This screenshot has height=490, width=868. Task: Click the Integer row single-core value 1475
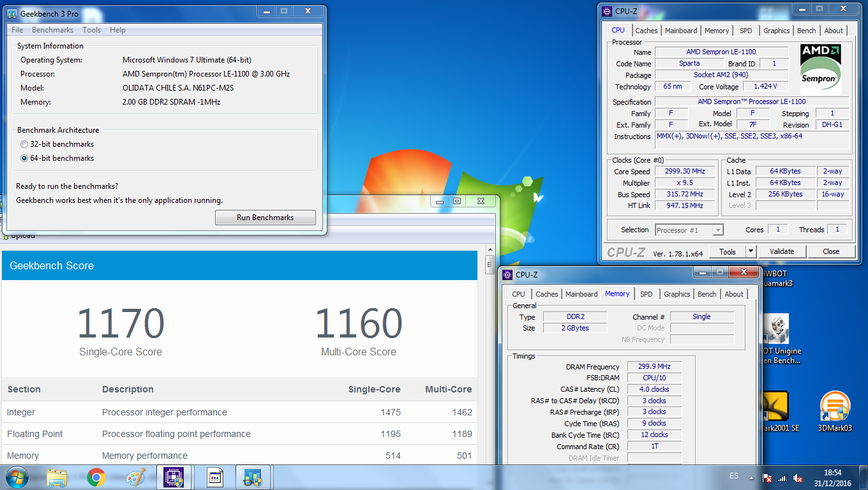390,412
